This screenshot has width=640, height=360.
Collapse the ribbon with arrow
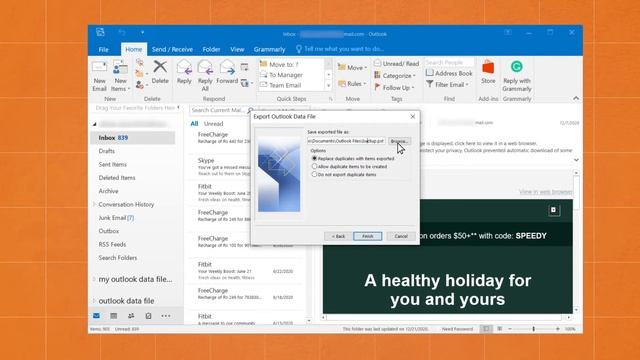pyautogui.click(x=576, y=98)
